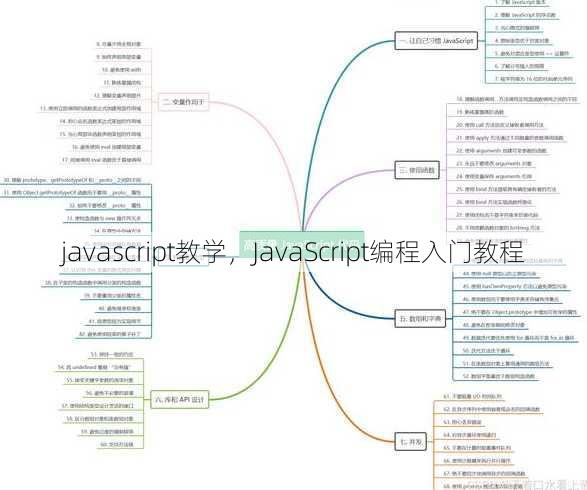Select the '三、使用函数' branch node
Image resolution: width=587 pixels, height=490 pixels.
[x=417, y=170]
